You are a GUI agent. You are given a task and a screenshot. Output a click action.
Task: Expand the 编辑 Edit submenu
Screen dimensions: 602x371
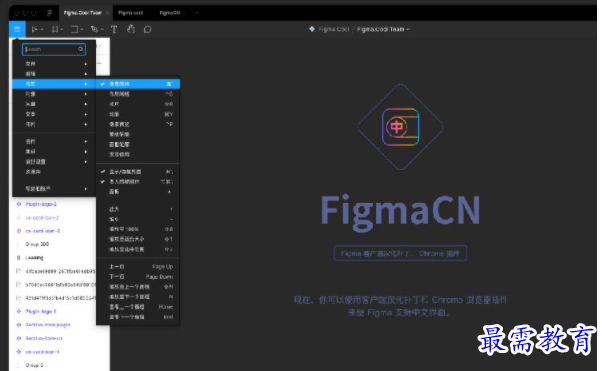86,73
